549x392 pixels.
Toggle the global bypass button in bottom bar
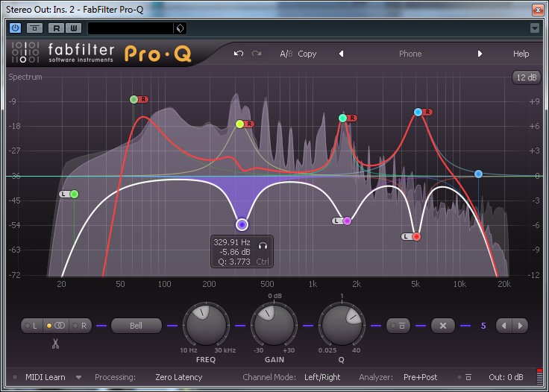(465, 377)
